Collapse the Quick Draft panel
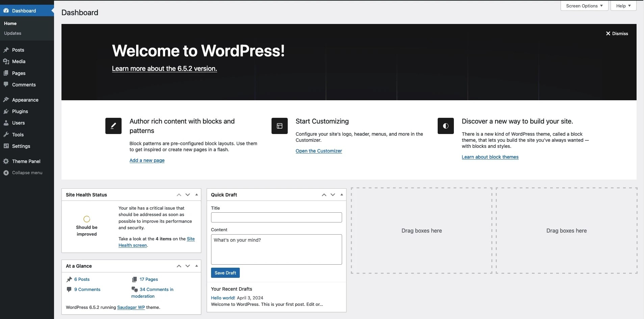This screenshot has height=319, width=644. [342, 195]
